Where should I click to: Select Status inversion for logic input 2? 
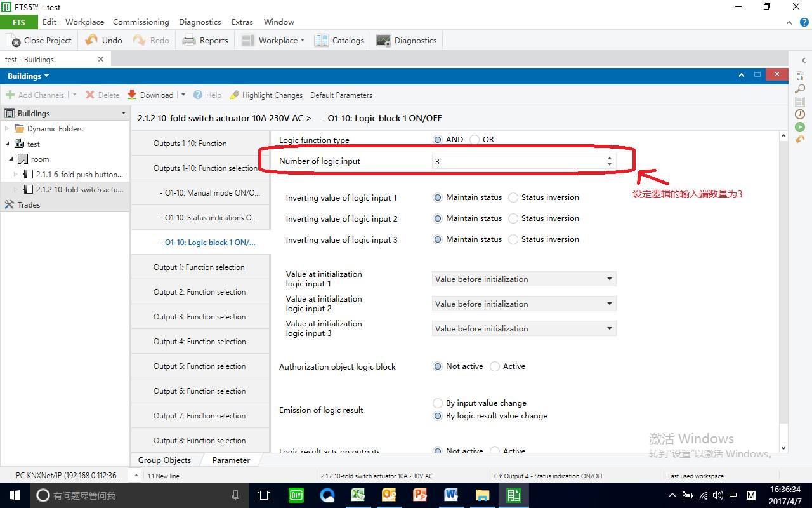513,218
